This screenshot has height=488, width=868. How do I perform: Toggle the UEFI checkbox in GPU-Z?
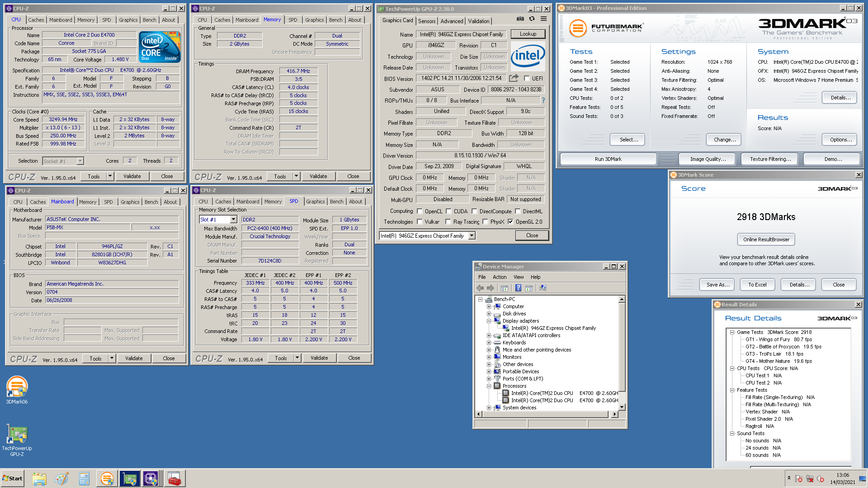(526, 78)
